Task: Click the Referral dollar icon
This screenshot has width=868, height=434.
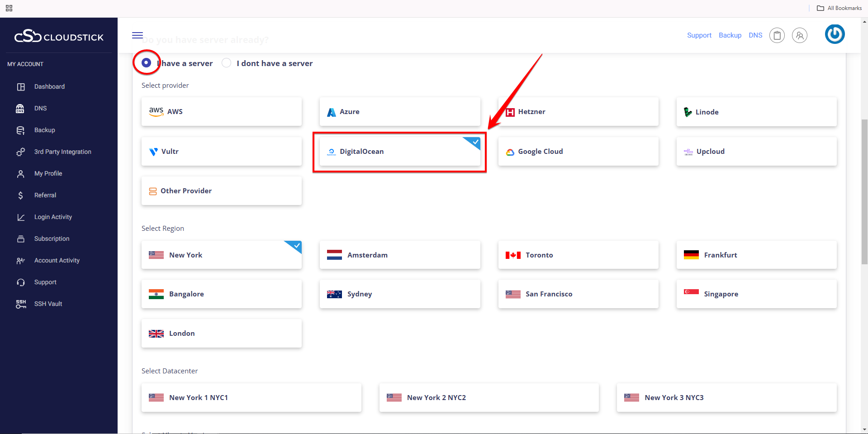Action: (20, 195)
